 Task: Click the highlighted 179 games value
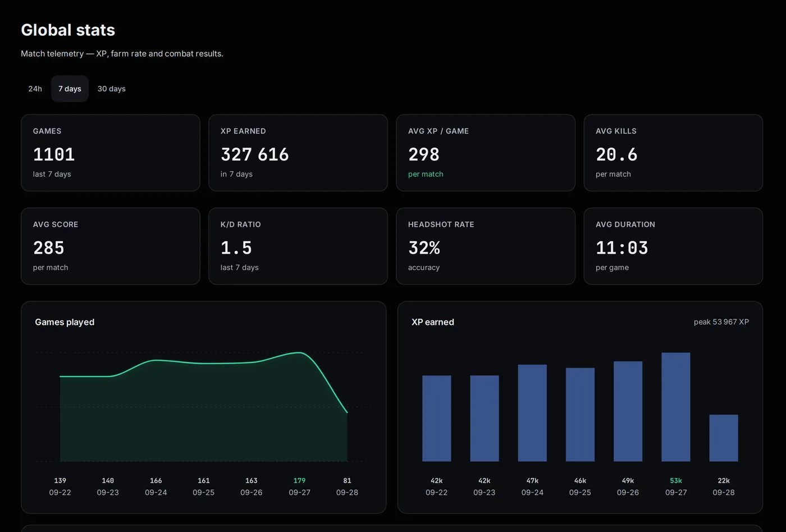[299, 480]
